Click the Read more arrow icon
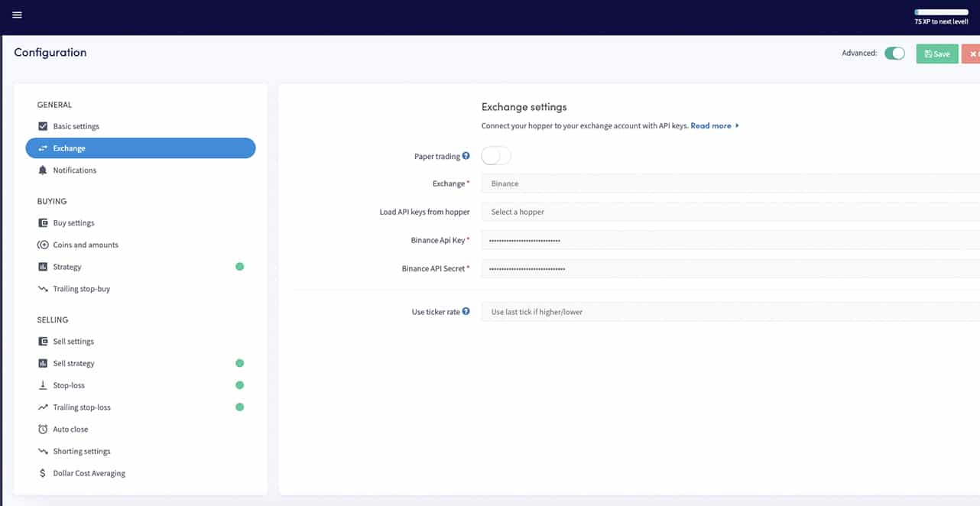This screenshot has height=506, width=980. pyautogui.click(x=737, y=125)
